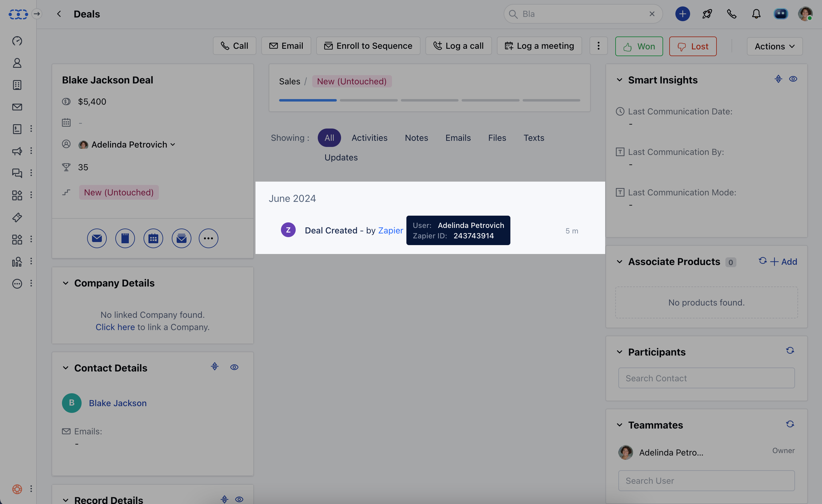Open the chatbot assistant icon in top bar
Image resolution: width=822 pixels, height=504 pixels.
[x=781, y=14]
